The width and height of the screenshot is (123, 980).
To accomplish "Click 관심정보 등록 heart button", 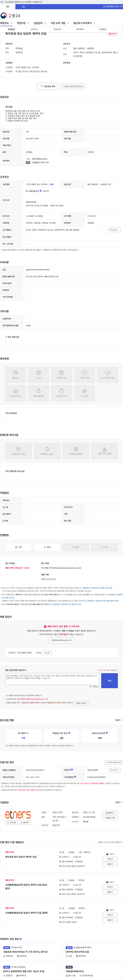I will [x=48, y=86].
